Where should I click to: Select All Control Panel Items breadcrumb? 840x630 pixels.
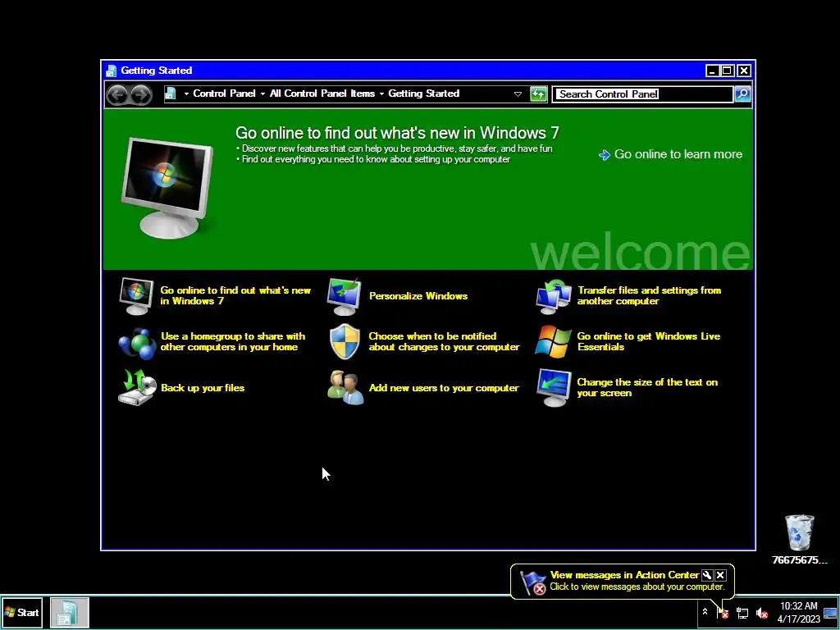322,94
